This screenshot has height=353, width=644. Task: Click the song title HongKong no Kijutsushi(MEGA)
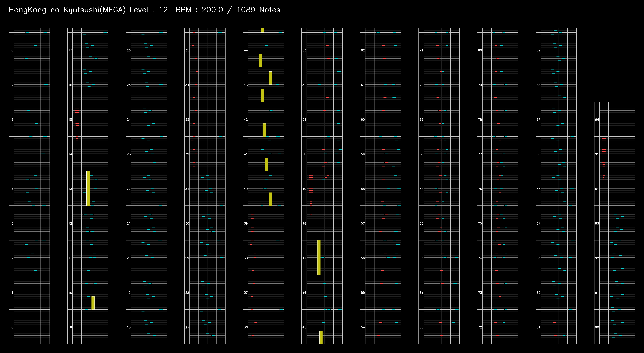pos(67,10)
